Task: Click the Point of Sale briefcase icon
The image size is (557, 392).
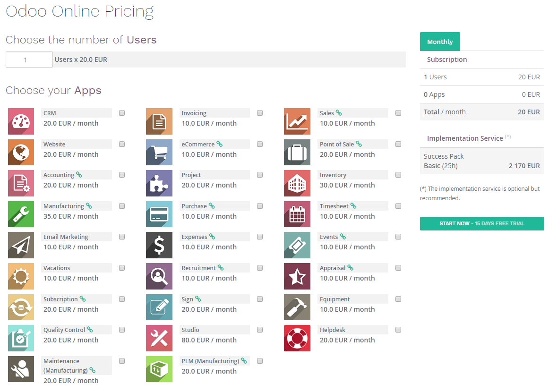Action: (x=297, y=153)
